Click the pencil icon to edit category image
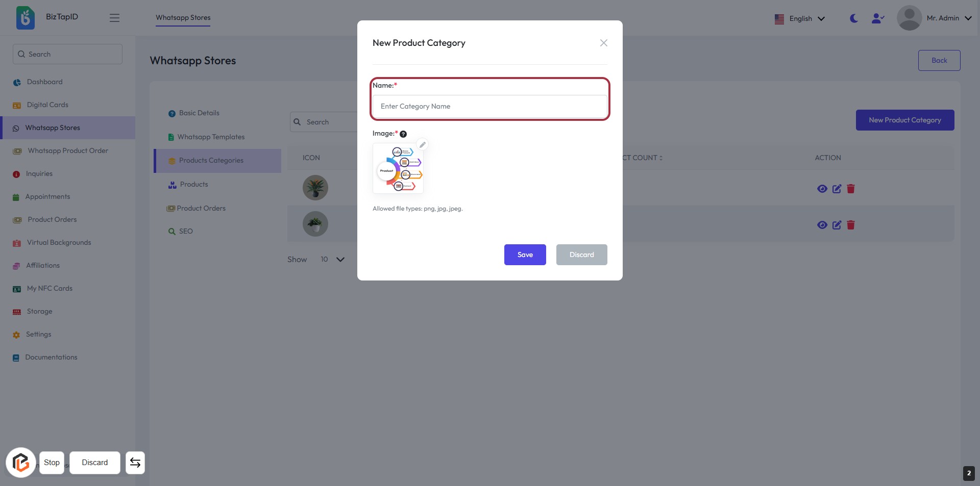980x486 pixels. point(422,145)
